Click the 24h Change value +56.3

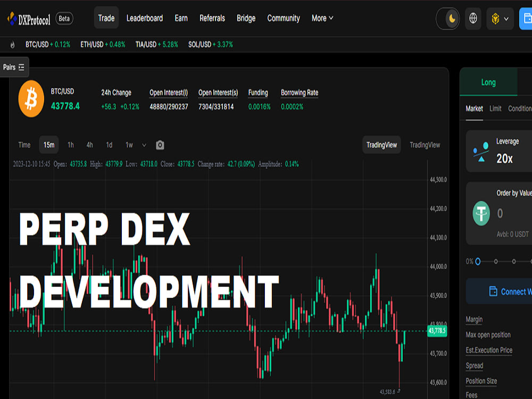[109, 107]
